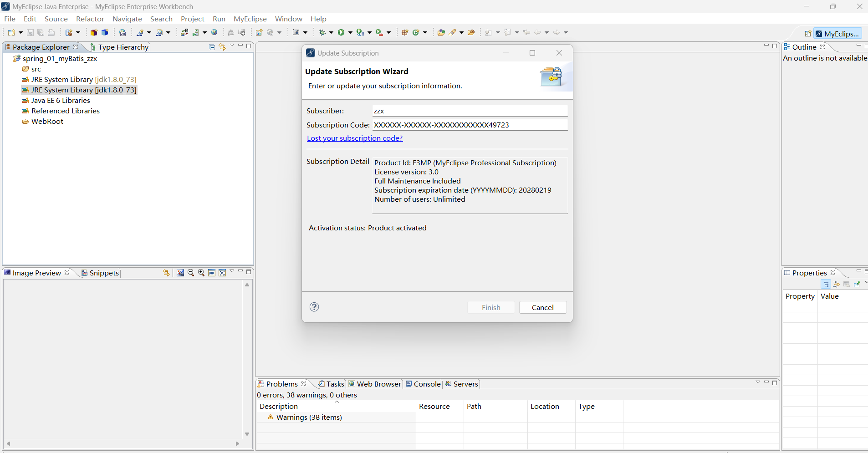Open the Refactor menu
Screen dimensions: 868x453
click(x=90, y=19)
